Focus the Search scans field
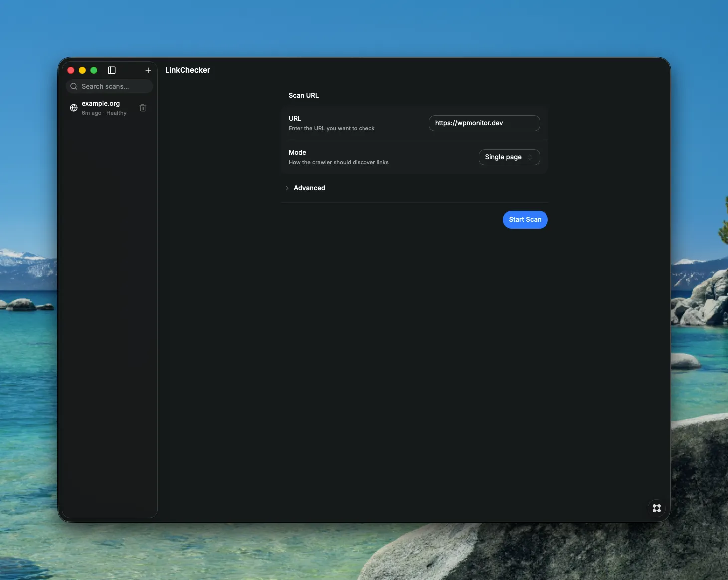This screenshot has height=580, width=728. pos(109,86)
